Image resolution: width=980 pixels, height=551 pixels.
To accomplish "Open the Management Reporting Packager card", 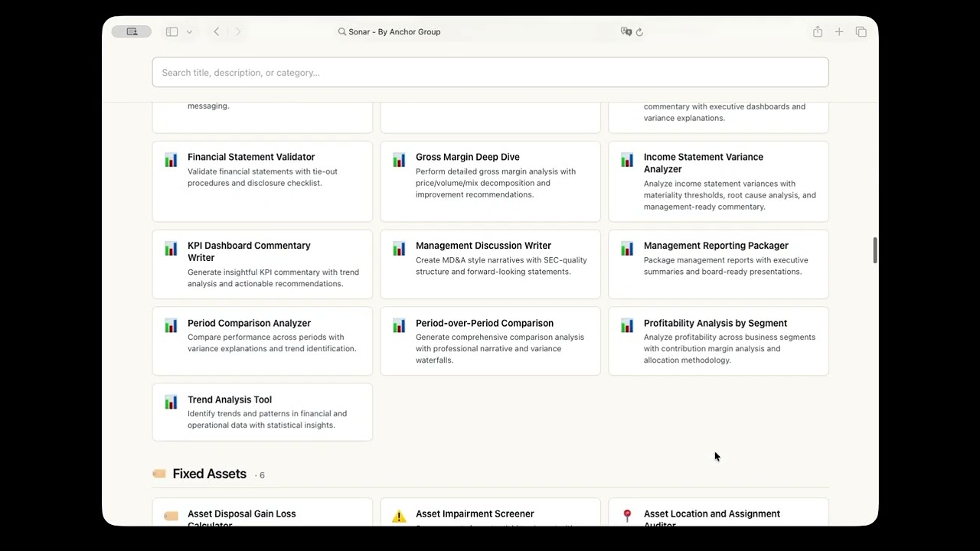I will pos(718,264).
